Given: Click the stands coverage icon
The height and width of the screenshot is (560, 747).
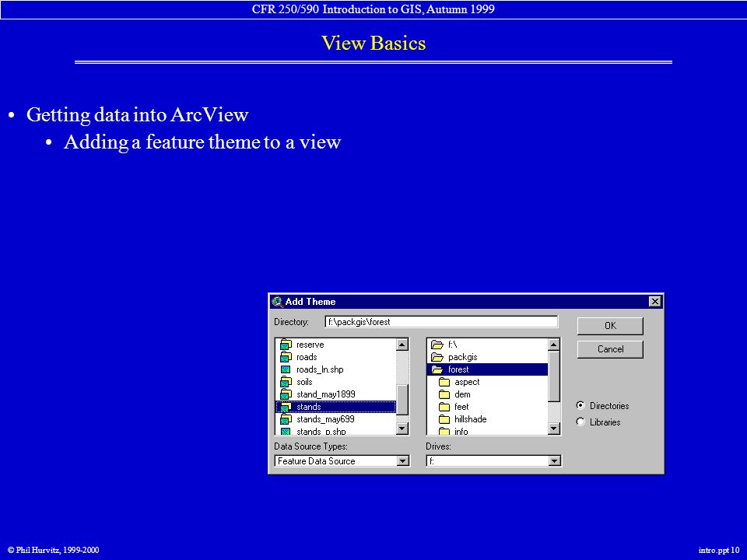Looking at the screenshot, I should pyautogui.click(x=286, y=406).
